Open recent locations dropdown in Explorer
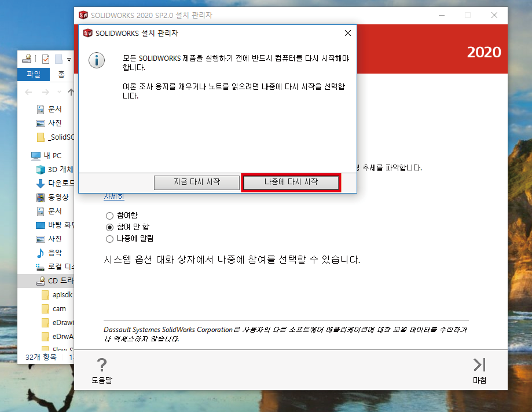532x412 pixels. pos(60,92)
